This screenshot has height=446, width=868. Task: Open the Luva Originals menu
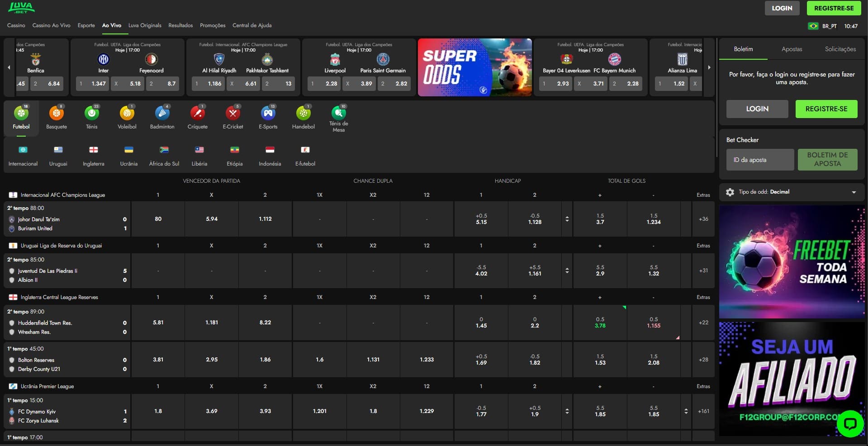[x=145, y=25]
